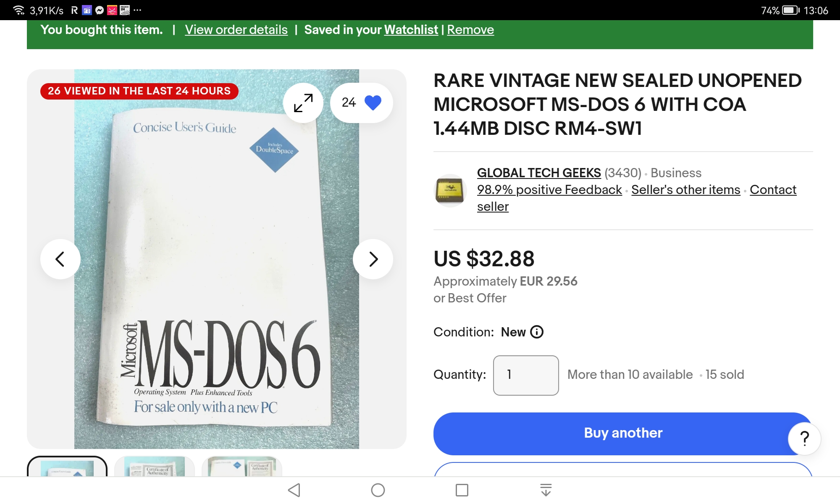This screenshot has width=840, height=504.
Task: Tap the heart/watchlist icon to save
Action: [373, 102]
